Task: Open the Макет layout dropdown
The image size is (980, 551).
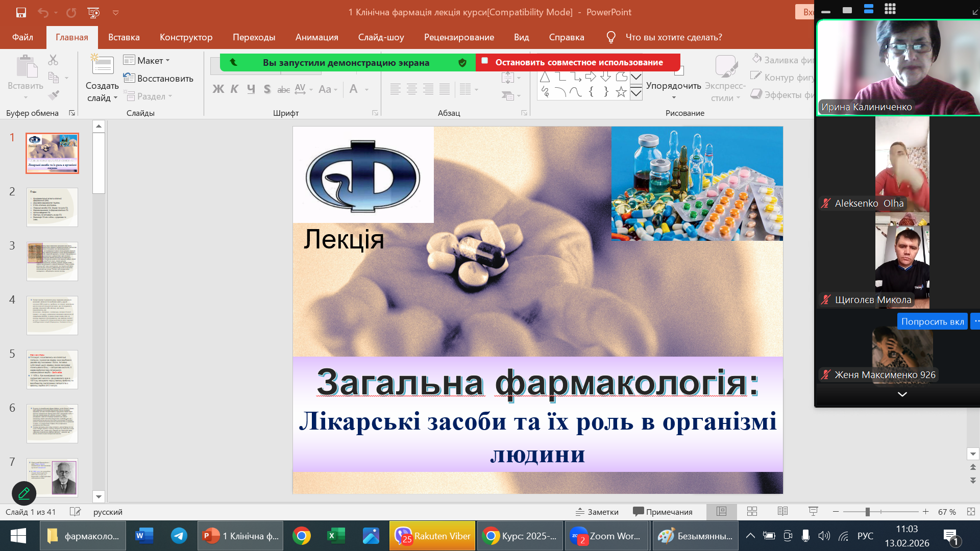Action: coord(147,60)
